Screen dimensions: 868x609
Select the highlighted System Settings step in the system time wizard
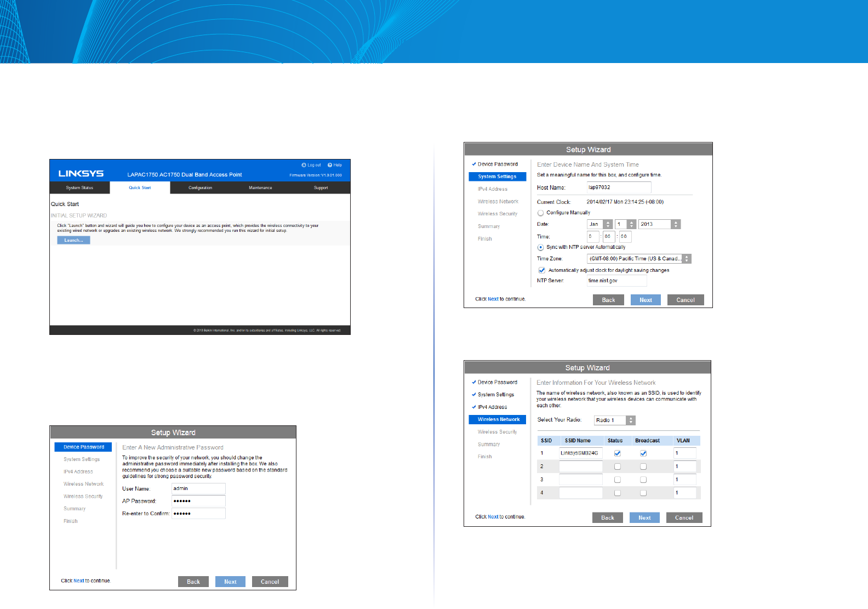click(498, 177)
